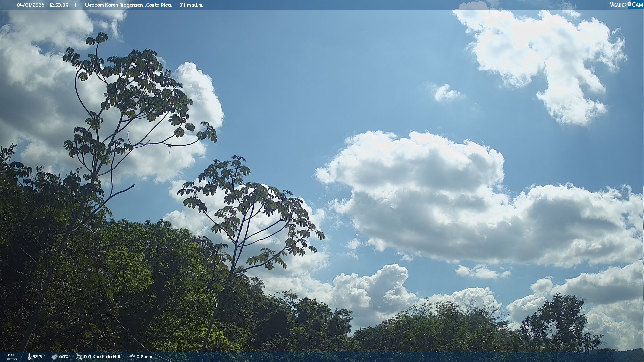Click the thermometer temperature icon

pyautogui.click(x=29, y=357)
